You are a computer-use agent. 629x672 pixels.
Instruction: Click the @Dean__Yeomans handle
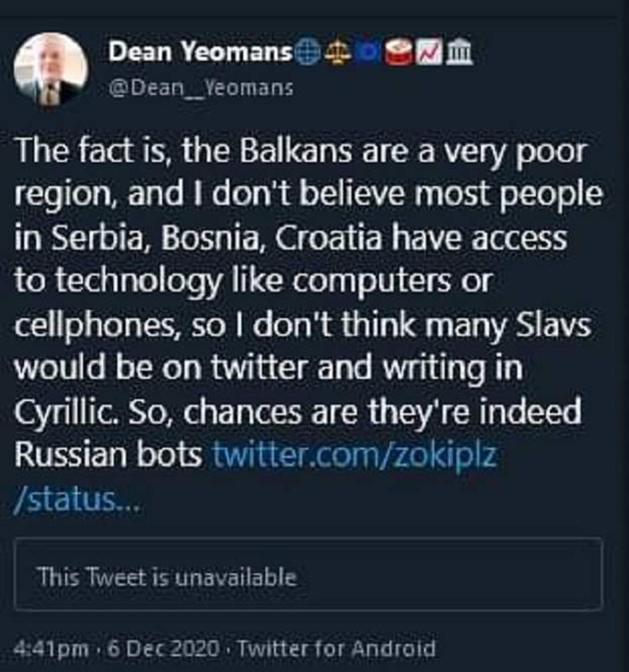pos(200,88)
